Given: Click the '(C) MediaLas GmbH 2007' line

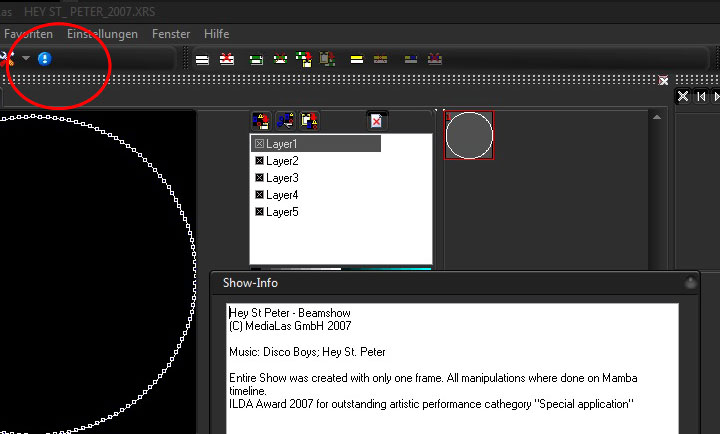Looking at the screenshot, I should [290, 326].
